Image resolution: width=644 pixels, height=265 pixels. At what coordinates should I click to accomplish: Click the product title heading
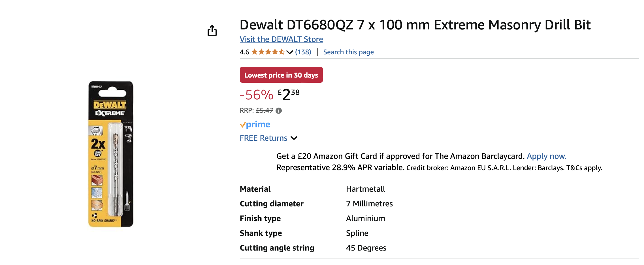coord(415,25)
